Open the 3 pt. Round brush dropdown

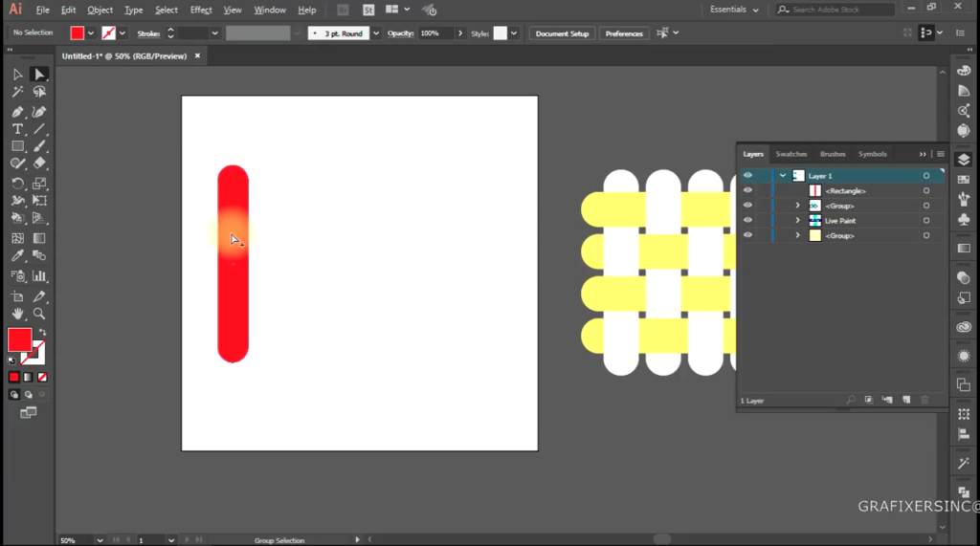coord(376,33)
